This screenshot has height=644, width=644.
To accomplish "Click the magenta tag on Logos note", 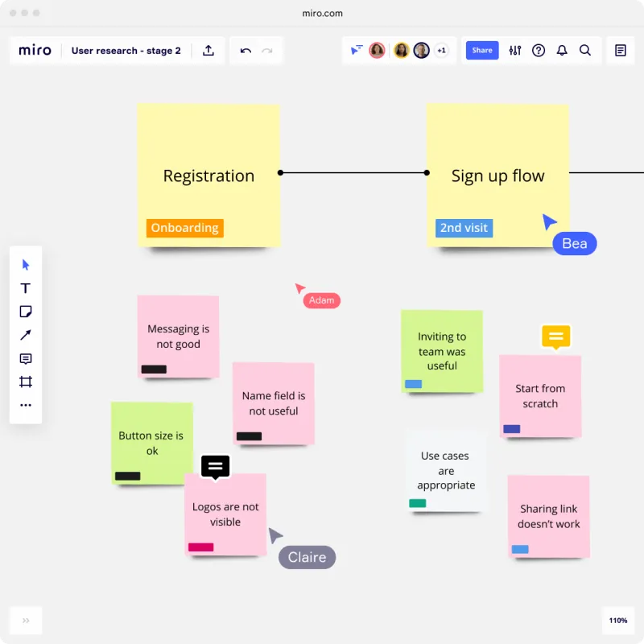I will tap(200, 547).
